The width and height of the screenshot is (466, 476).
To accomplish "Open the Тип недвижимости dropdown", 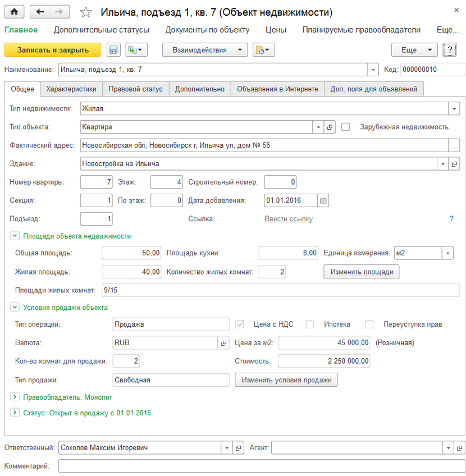I will [x=454, y=108].
